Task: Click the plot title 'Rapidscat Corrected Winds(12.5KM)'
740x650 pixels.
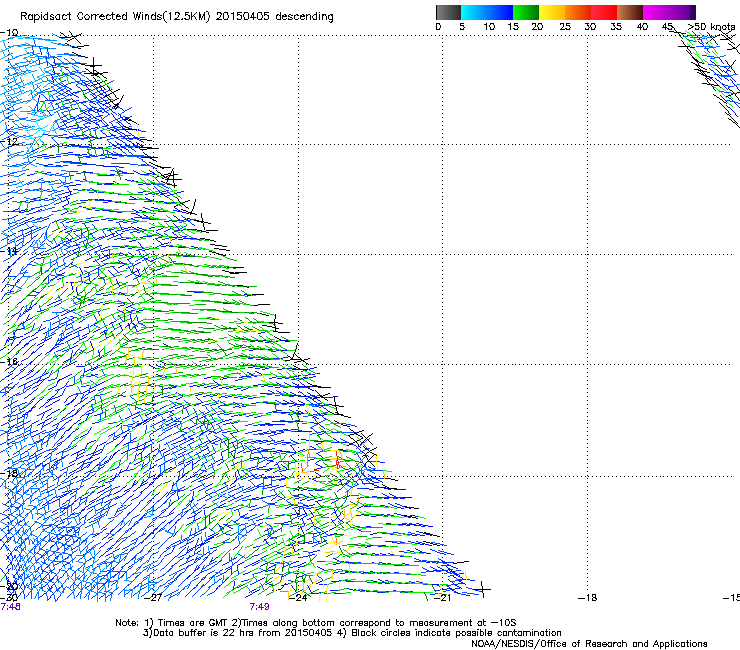Action: (x=115, y=17)
